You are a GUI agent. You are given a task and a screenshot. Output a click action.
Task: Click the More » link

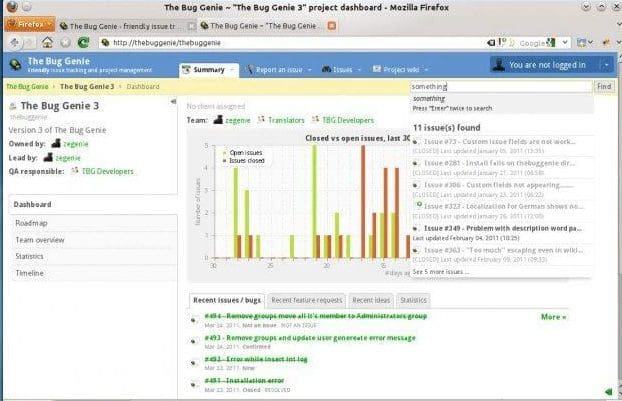pos(553,317)
